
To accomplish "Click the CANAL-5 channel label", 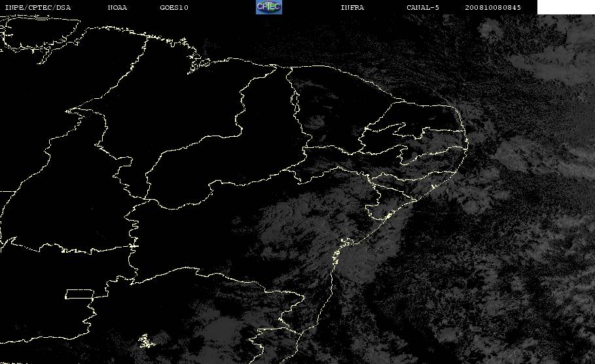I will click(x=423, y=7).
